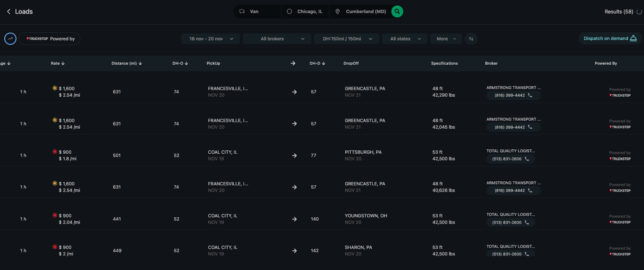The height and width of the screenshot is (270, 644).
Task: Click red rate indicator on Pittsburgh load
Action: [x=55, y=152]
